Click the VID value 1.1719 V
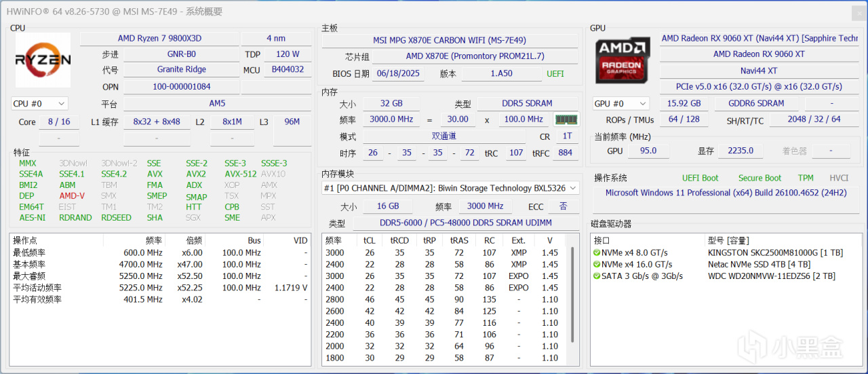 291,288
